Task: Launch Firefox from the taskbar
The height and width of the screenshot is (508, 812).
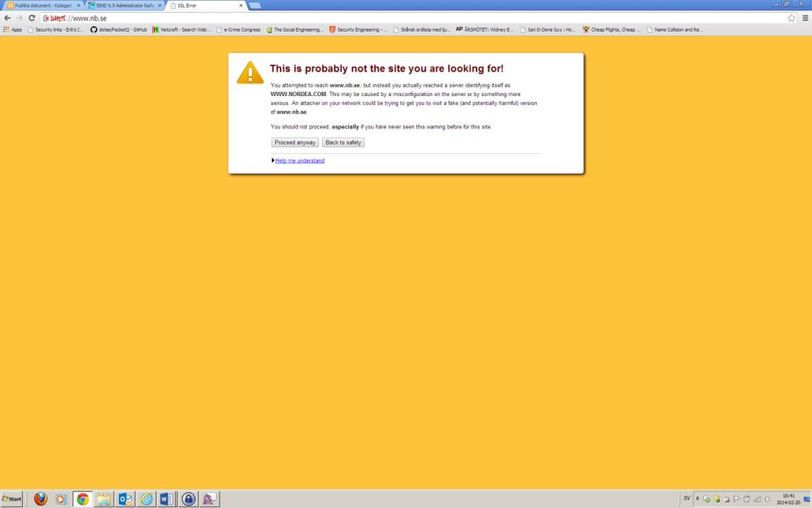Action: [x=40, y=499]
